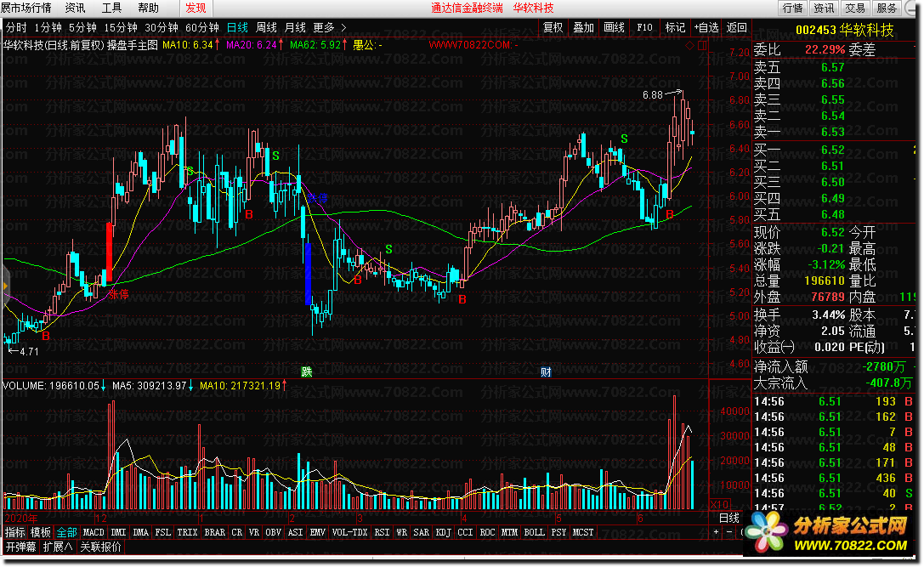Switch to 月线 monthly period
This screenshot has width=924, height=567.
click(x=295, y=28)
